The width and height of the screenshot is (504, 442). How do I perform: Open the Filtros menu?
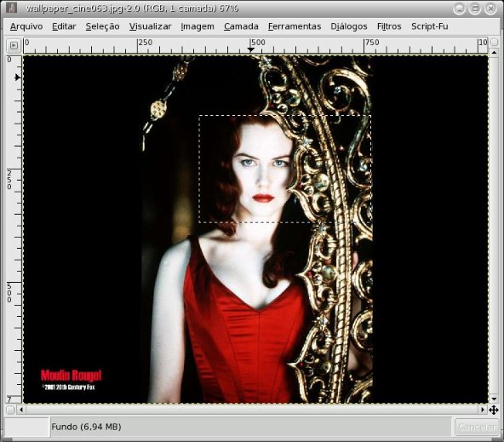389,26
